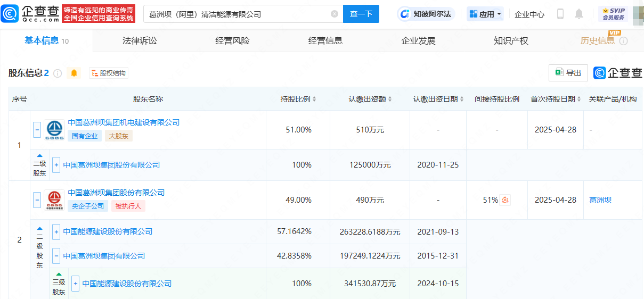Open 股权结构 chart
Screen dimensions: 644x299
click(x=109, y=73)
